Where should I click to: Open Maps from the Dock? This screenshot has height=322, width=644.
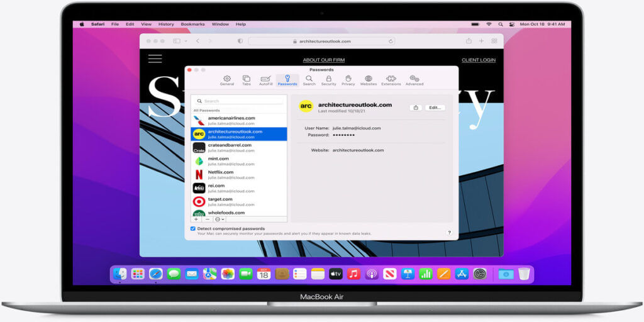click(x=210, y=274)
